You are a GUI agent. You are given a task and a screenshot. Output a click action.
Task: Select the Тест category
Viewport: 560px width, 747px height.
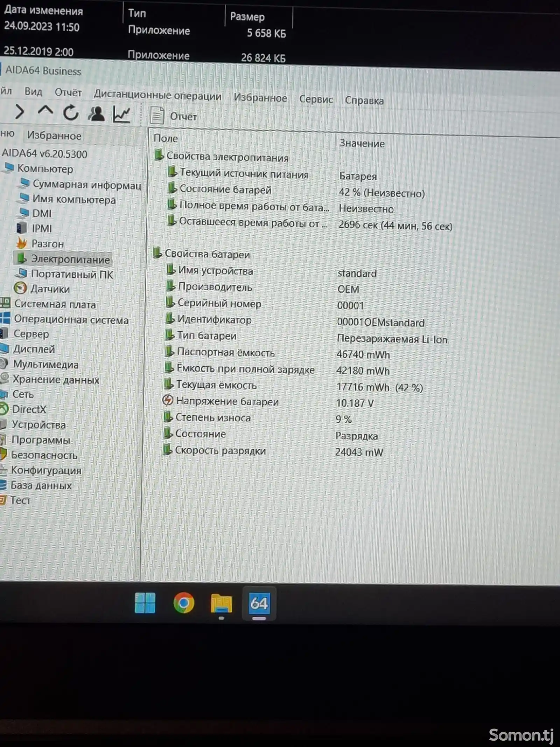[x=15, y=500]
